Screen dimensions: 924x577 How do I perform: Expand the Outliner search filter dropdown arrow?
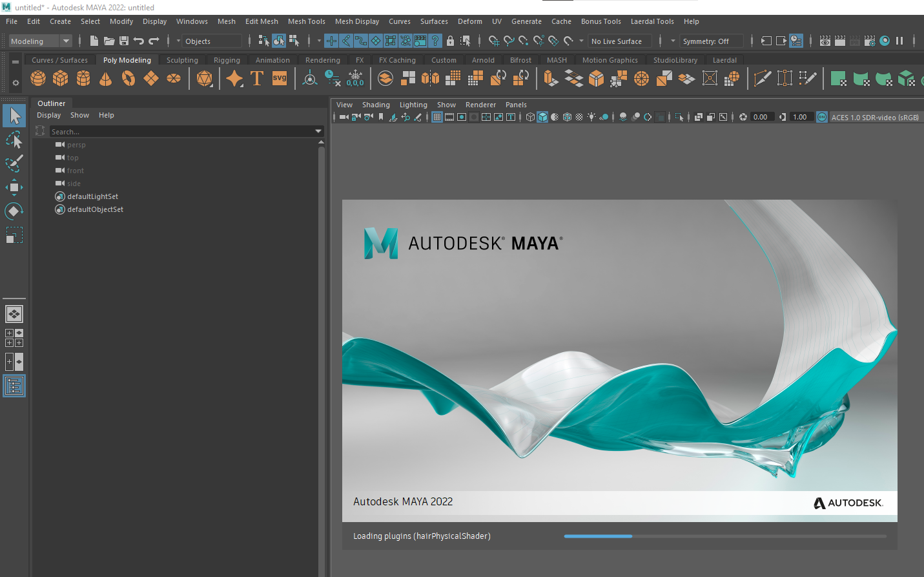tap(318, 131)
